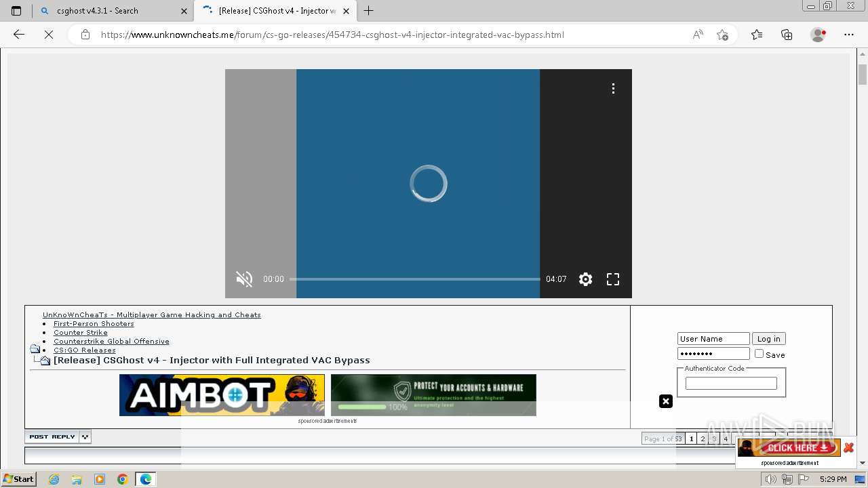
Task: Stop loading the page
Action: click(49, 35)
